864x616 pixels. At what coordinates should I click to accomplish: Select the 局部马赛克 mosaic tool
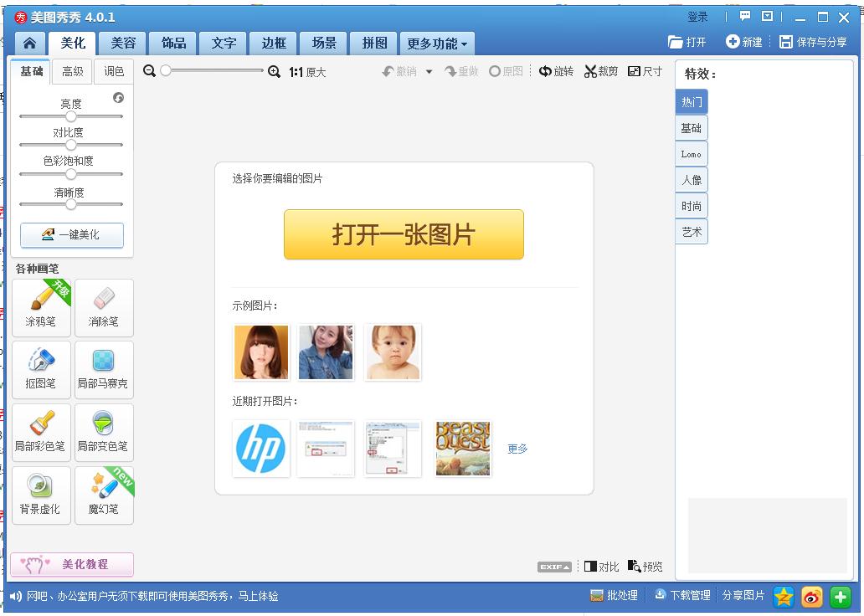(x=104, y=370)
